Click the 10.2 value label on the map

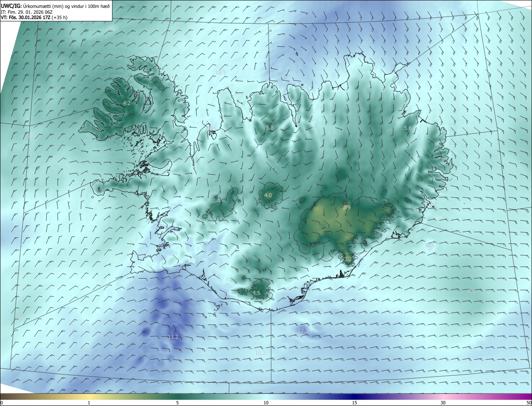[260, 353]
